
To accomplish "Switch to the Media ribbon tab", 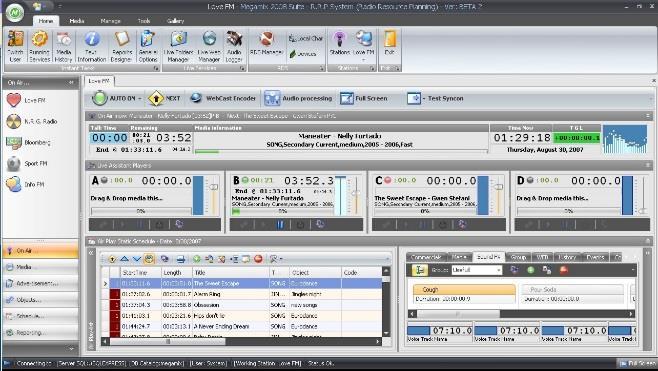I will (77, 21).
